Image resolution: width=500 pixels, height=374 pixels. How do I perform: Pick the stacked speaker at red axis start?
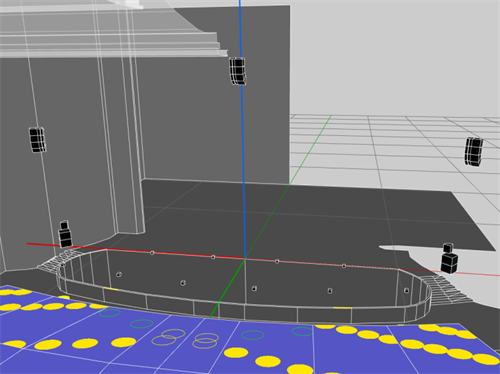tap(65, 234)
